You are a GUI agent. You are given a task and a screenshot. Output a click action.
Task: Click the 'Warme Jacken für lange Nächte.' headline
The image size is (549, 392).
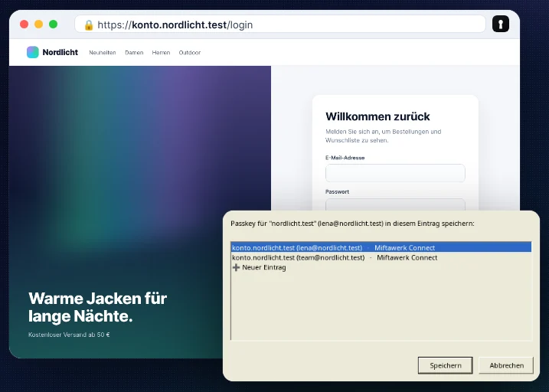(x=98, y=307)
